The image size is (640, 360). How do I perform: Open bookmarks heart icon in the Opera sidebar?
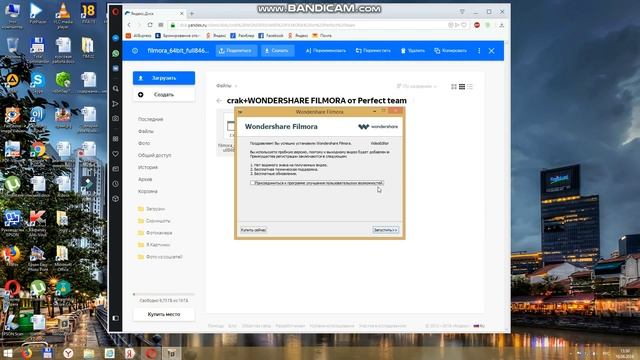coord(116,154)
